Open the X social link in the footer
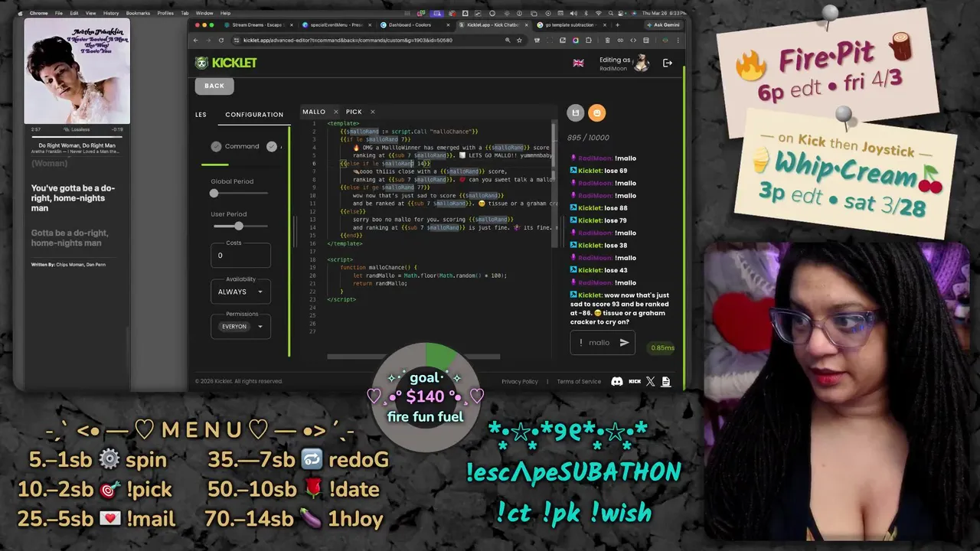Screen dimensions: 980x551 point(651,381)
